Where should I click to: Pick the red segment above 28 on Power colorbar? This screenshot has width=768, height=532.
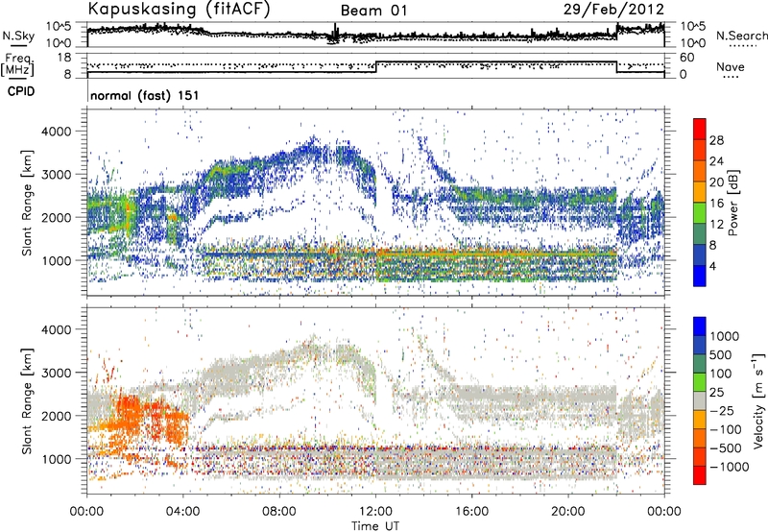(x=700, y=129)
